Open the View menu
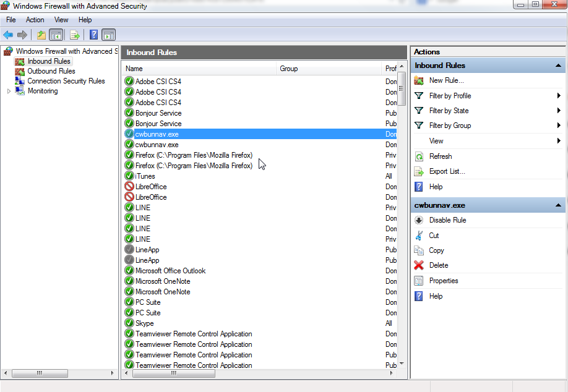 point(61,19)
